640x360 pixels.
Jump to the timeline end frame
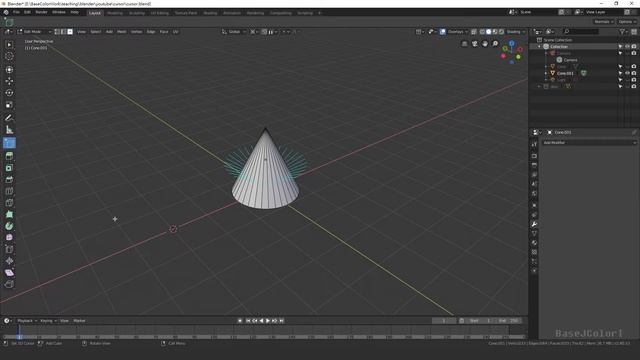[281, 321]
